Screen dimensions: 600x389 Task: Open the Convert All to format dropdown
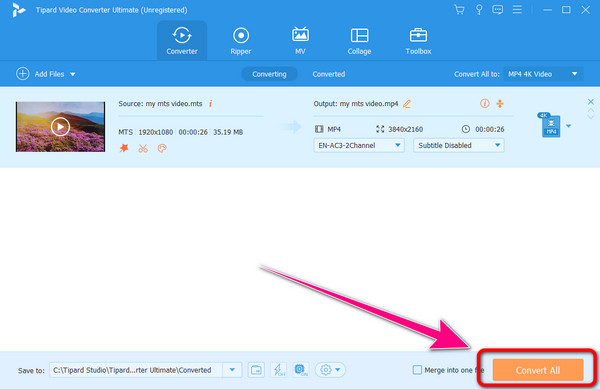pyautogui.click(x=543, y=74)
